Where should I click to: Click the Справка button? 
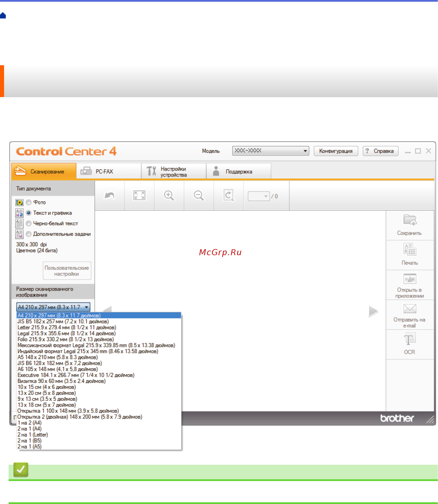(x=381, y=151)
